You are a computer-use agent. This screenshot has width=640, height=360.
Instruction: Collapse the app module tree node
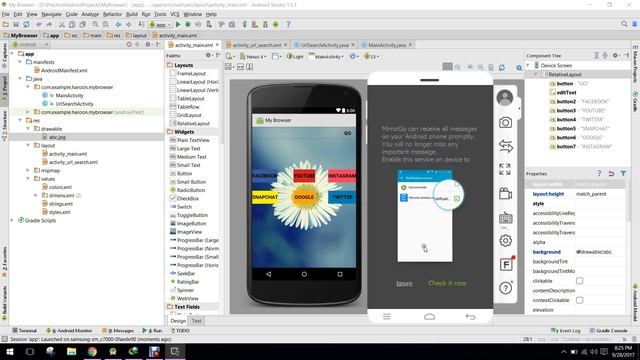pos(12,53)
